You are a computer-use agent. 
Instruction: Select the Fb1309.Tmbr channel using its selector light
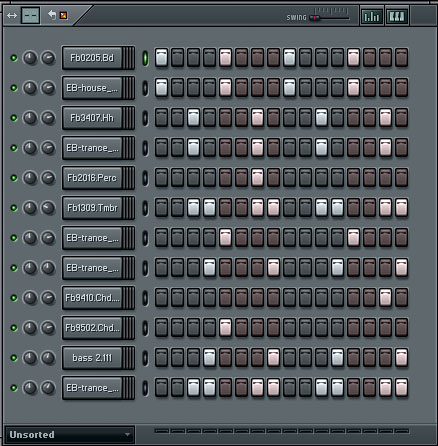(145, 208)
